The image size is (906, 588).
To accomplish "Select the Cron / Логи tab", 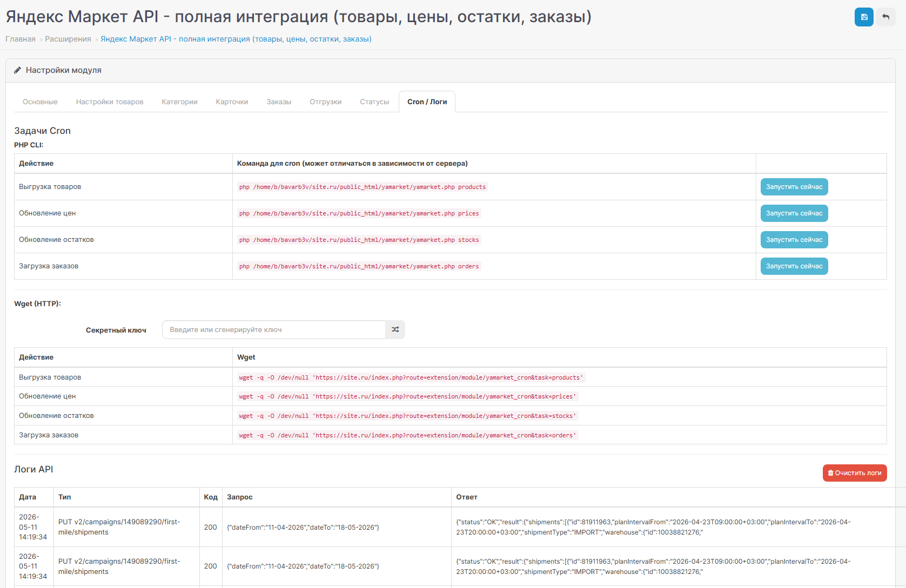I will [427, 102].
